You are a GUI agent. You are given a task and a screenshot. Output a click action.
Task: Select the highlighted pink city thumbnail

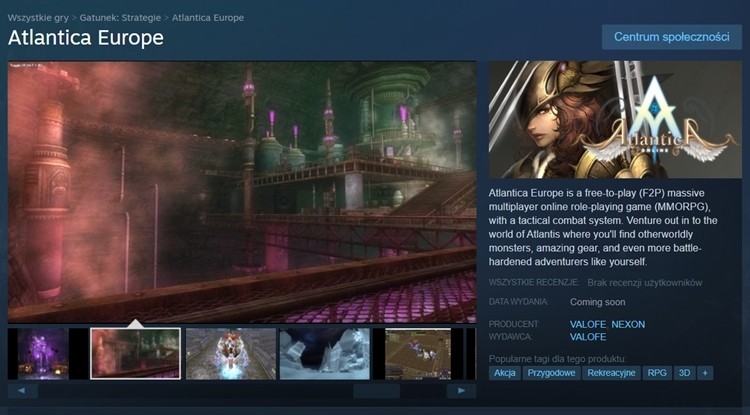tap(135, 354)
